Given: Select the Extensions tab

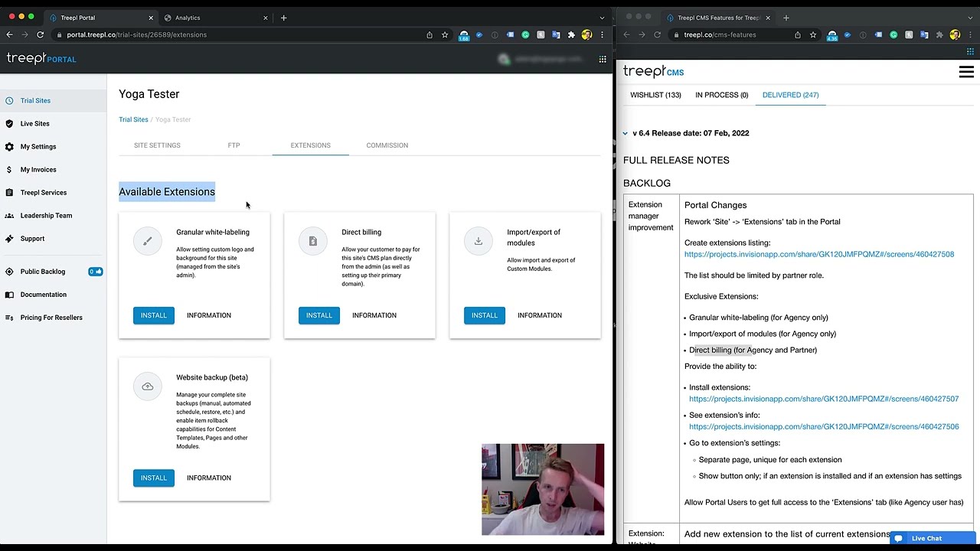Looking at the screenshot, I should coord(310,145).
